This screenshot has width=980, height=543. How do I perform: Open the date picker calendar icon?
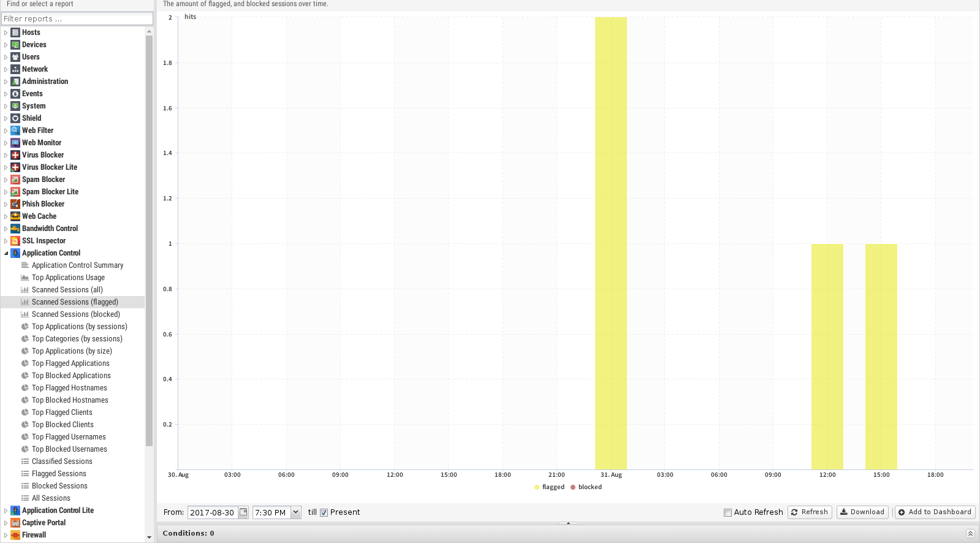point(243,512)
